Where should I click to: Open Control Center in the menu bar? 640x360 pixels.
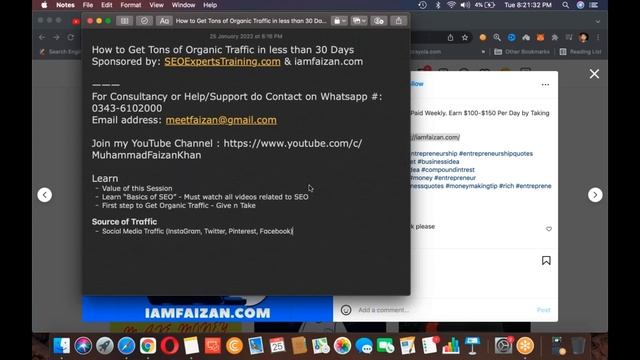pyautogui.click(x=593, y=5)
